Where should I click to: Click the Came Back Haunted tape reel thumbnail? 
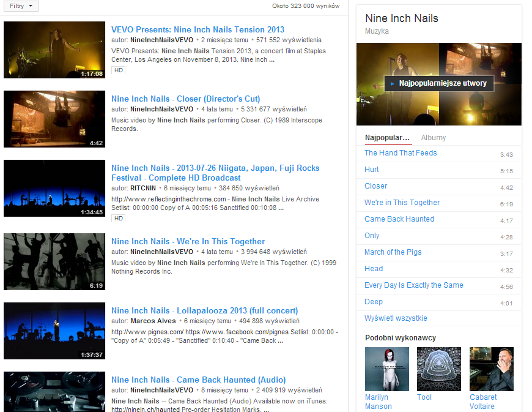tap(54, 392)
